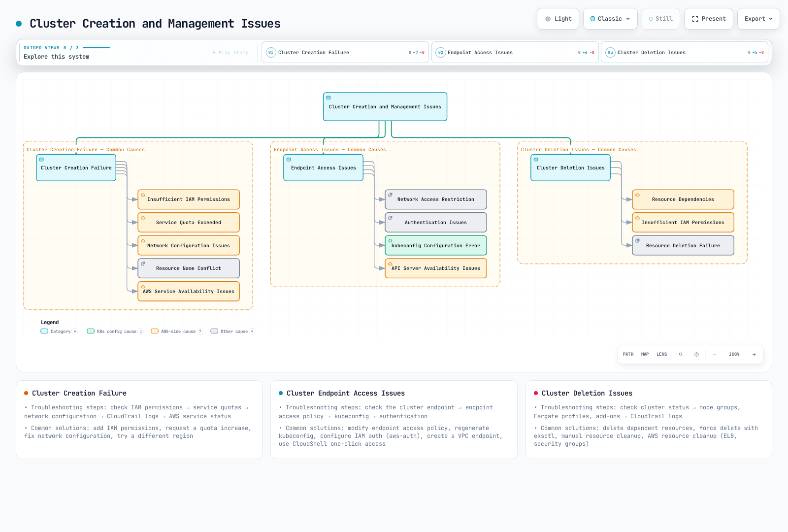This screenshot has height=532, width=788.
Task: Click the sun icon on the Light button
Action: pyautogui.click(x=548, y=19)
